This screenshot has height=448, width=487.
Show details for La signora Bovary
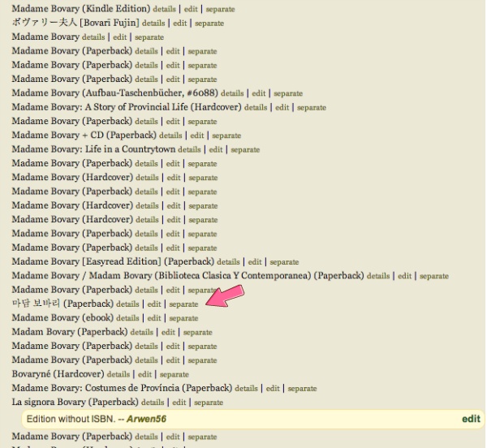pyautogui.click(x=153, y=403)
